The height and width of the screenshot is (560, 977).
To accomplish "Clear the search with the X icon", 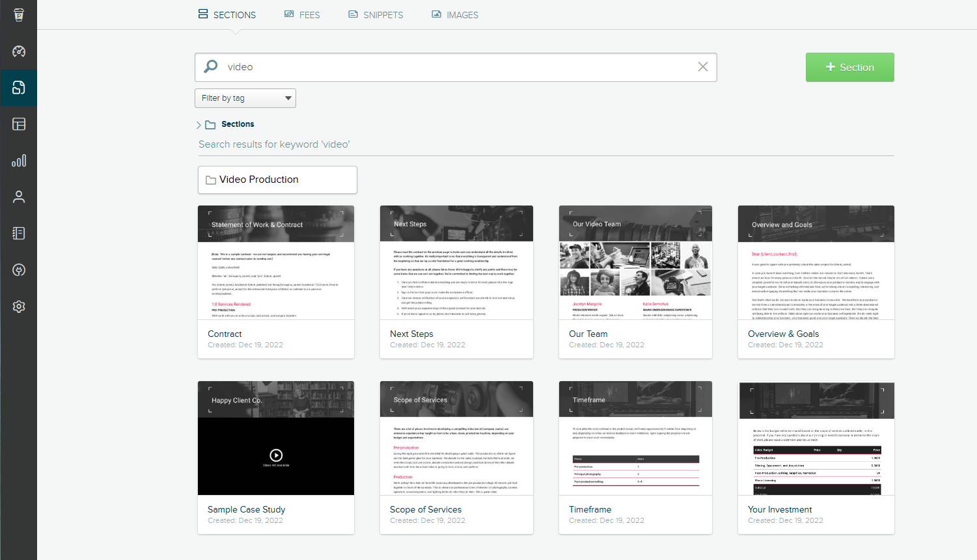I will tap(702, 66).
